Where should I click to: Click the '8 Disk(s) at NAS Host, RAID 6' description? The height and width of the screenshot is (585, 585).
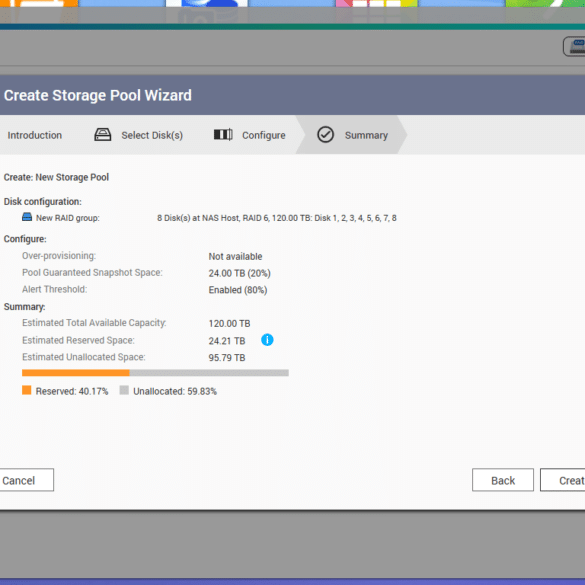(x=277, y=218)
